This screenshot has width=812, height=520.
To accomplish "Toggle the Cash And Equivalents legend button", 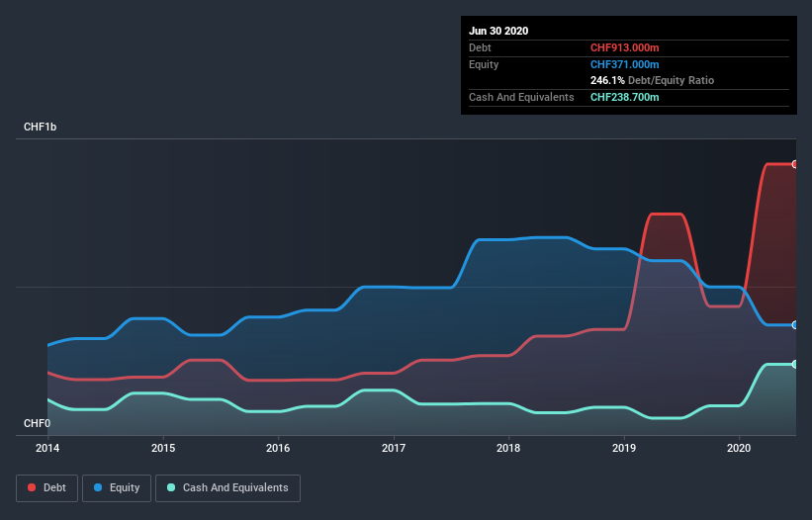I will coord(227,488).
